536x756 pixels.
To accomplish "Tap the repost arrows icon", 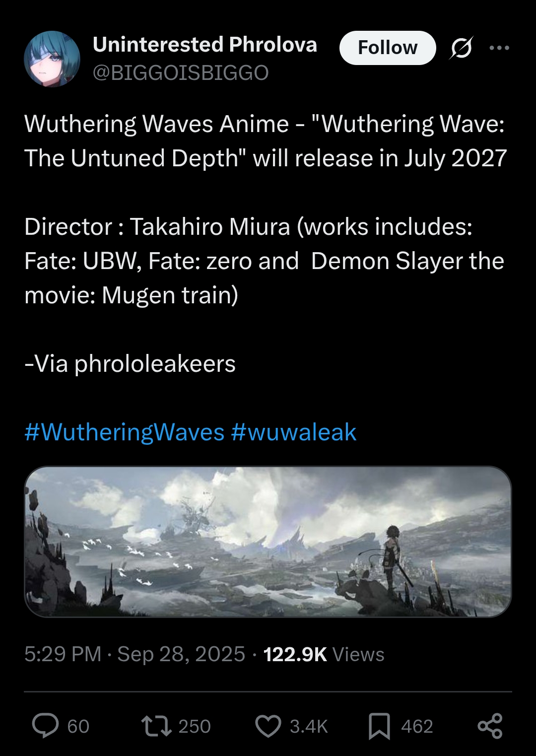I will 156,726.
